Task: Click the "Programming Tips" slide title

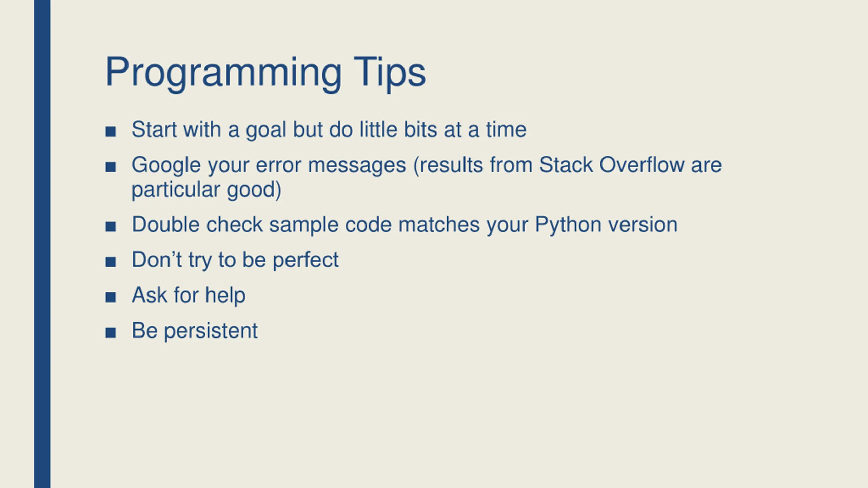Action: tap(265, 74)
